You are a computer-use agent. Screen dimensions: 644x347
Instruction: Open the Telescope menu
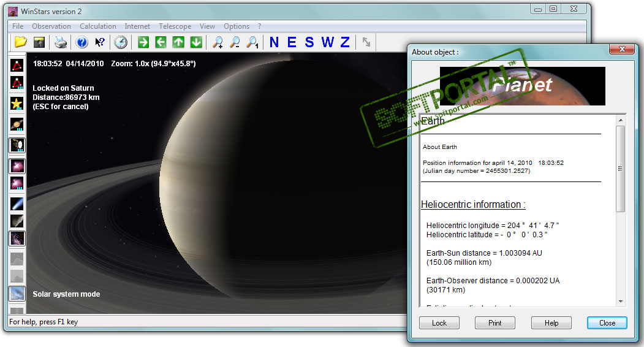pyautogui.click(x=175, y=26)
